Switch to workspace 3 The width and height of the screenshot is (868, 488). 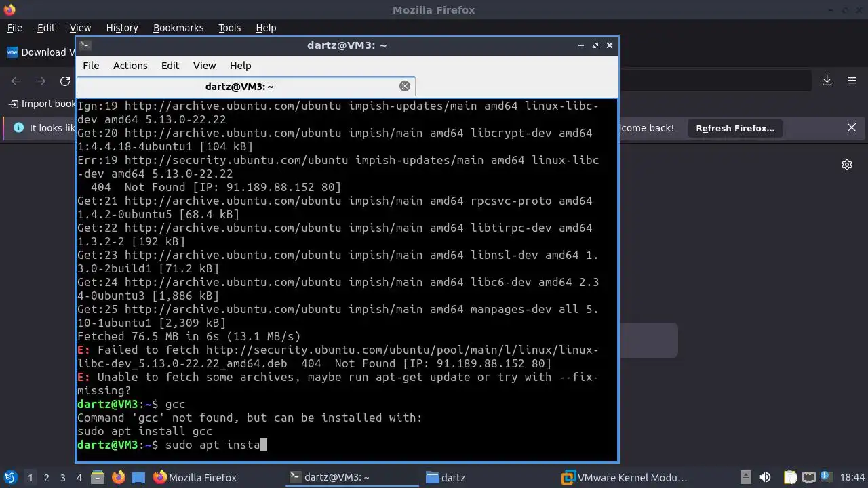63,477
